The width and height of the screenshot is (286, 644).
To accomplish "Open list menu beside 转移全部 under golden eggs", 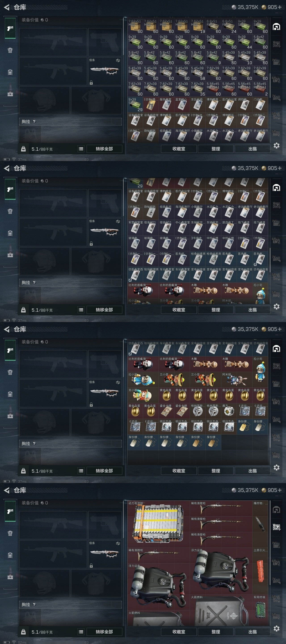I will point(81,471).
